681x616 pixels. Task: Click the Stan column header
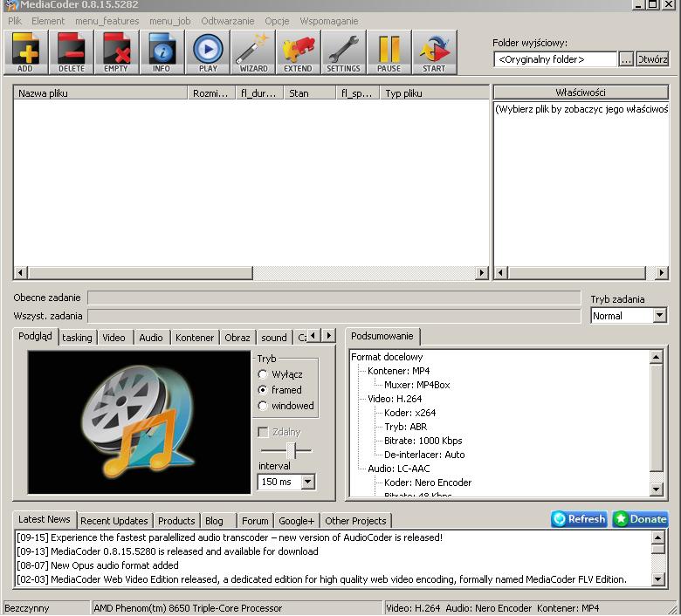click(310, 92)
